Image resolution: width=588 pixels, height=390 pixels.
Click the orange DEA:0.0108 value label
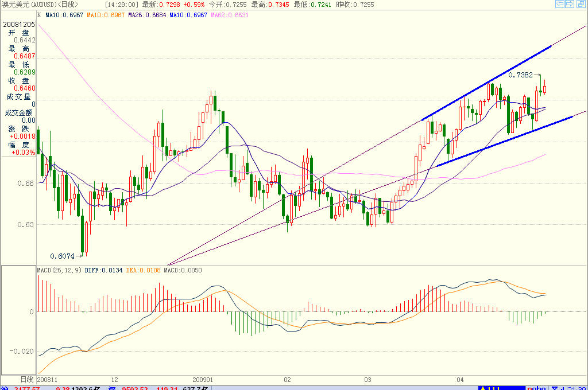pos(143,270)
